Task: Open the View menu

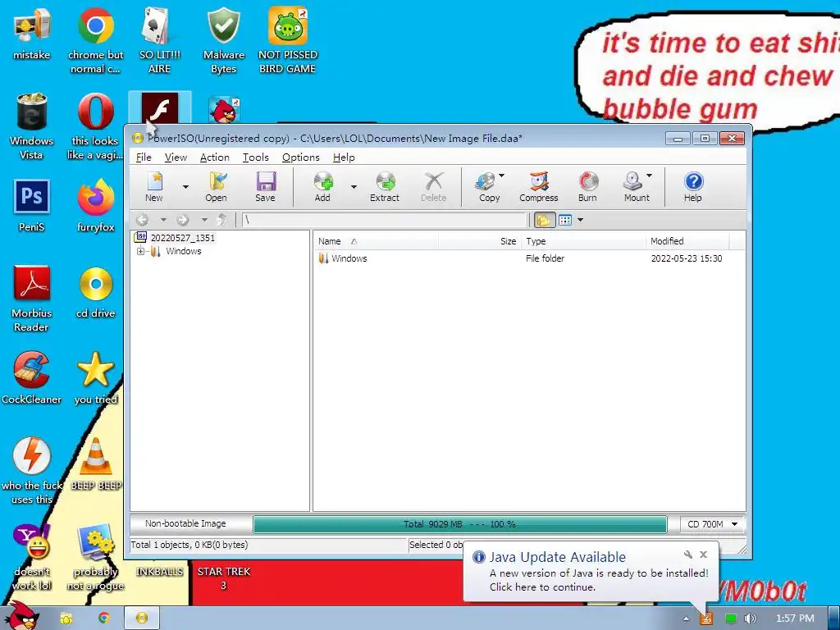Action: (x=176, y=157)
